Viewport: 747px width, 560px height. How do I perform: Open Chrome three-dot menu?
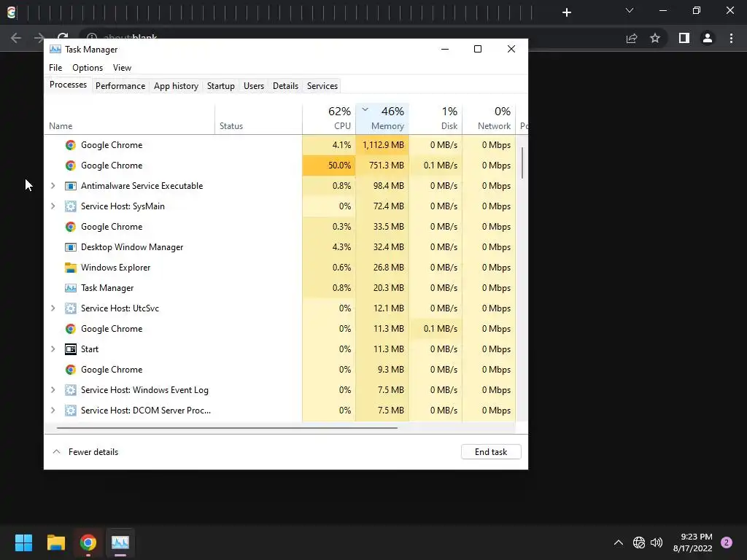(731, 38)
